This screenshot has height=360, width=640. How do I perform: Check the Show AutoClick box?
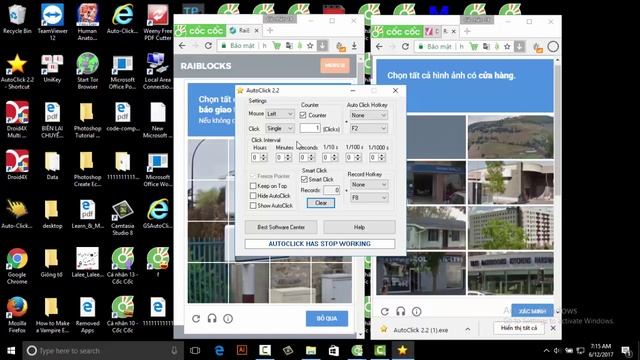(253, 206)
